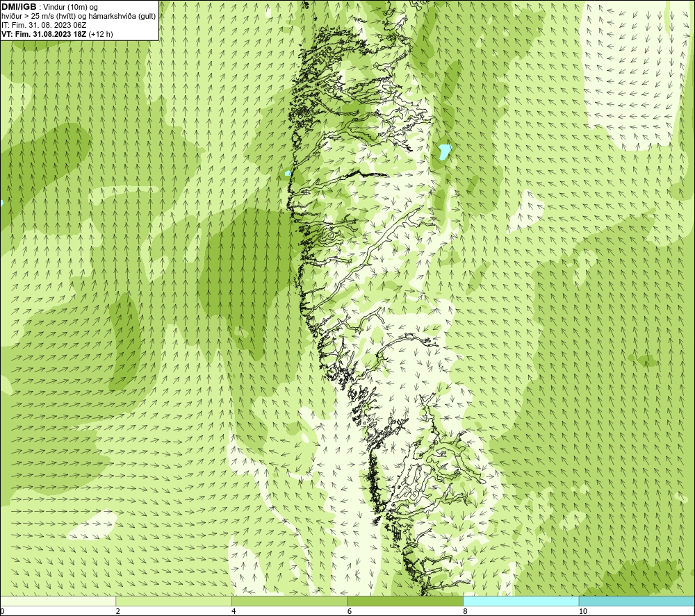Viewport: 695px width, 616px height.
Task: Select the 8–10 light cyan legend band
Action: (521, 601)
